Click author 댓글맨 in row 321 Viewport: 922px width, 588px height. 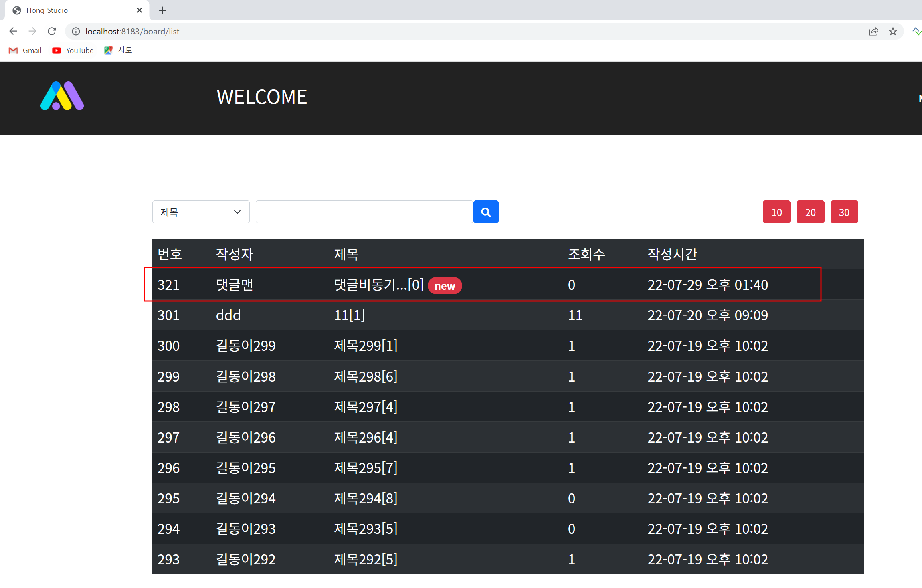(x=235, y=285)
